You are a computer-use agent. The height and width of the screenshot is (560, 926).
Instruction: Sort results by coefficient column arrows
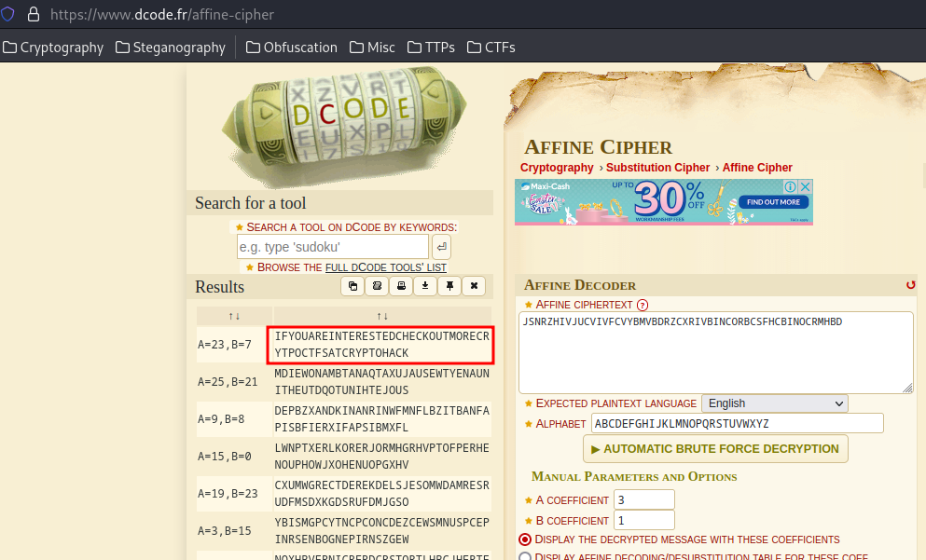pos(234,316)
